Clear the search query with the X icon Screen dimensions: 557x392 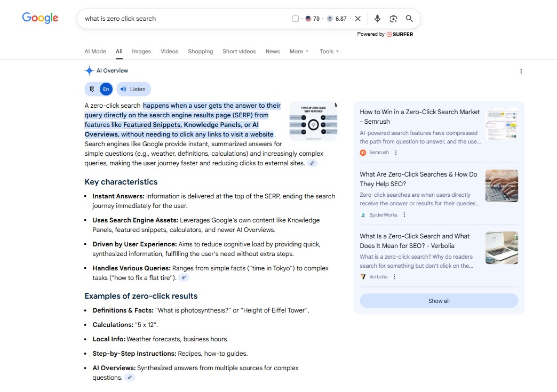357,18
